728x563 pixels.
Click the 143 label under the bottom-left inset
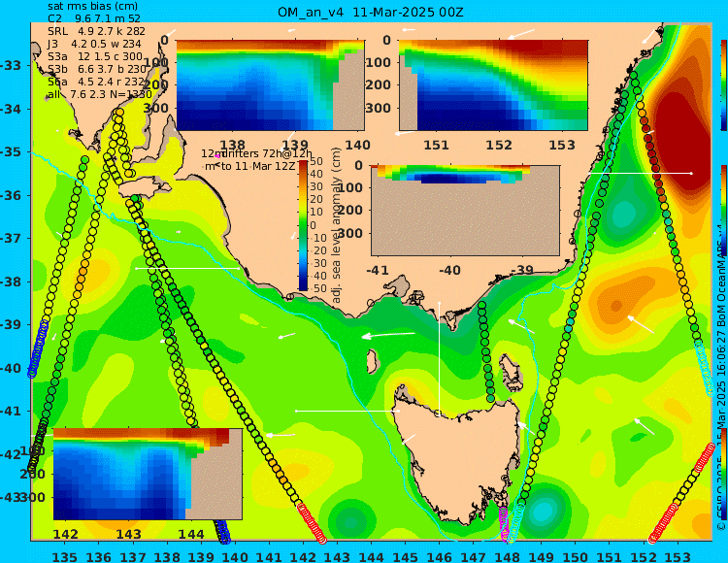click(x=128, y=534)
